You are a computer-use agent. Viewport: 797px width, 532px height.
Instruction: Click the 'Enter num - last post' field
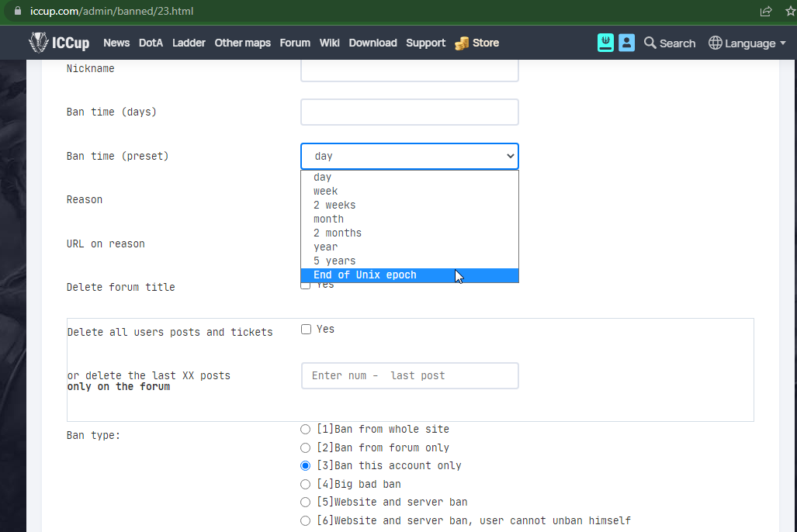point(410,375)
